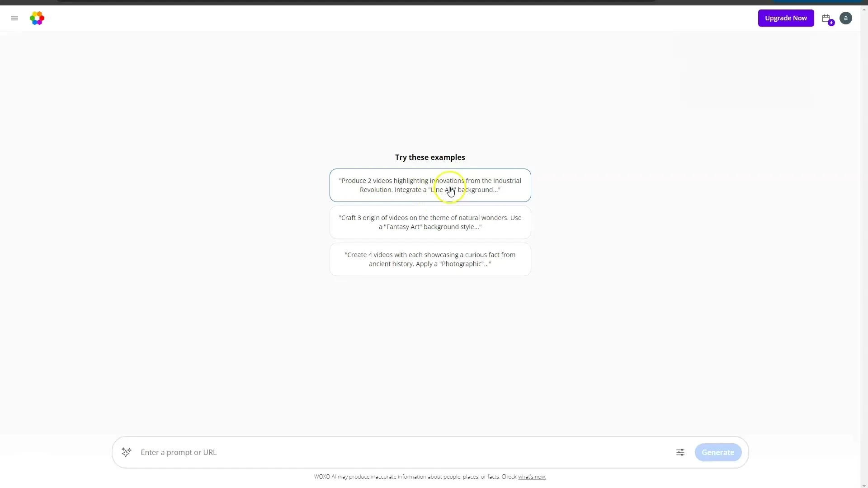
Task: Open the prompt settings sliders icon
Action: 680,452
